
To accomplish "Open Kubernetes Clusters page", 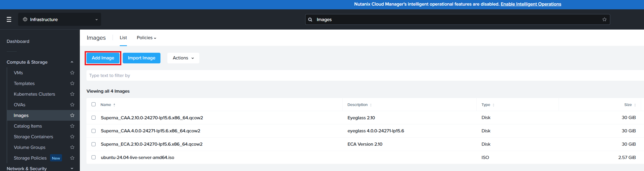I will pyautogui.click(x=35, y=94).
